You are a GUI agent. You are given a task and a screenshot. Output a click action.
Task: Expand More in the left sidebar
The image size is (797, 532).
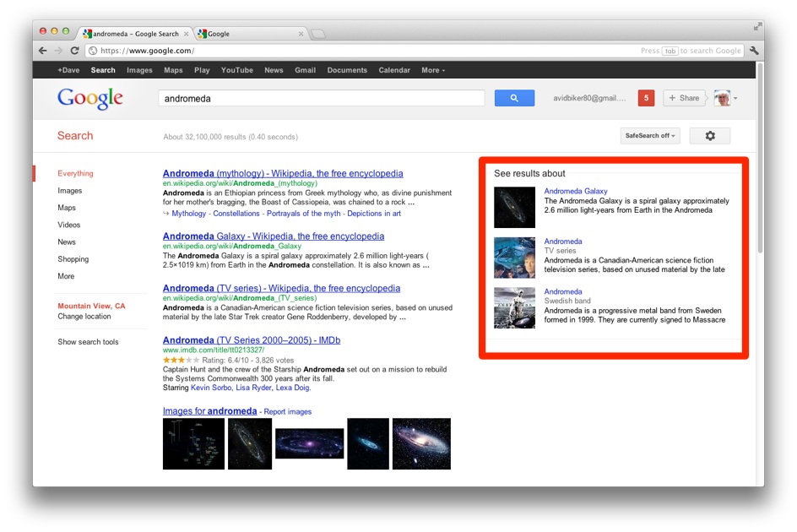[66, 276]
